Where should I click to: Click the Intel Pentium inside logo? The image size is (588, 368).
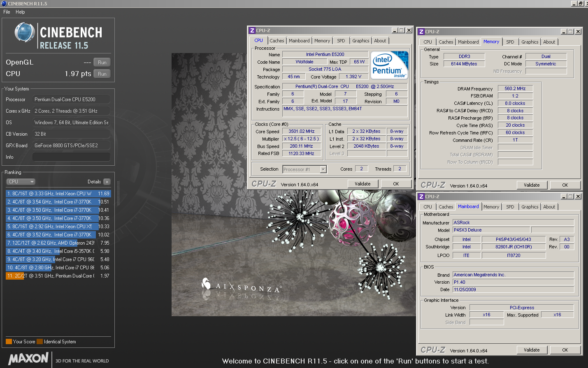click(389, 65)
